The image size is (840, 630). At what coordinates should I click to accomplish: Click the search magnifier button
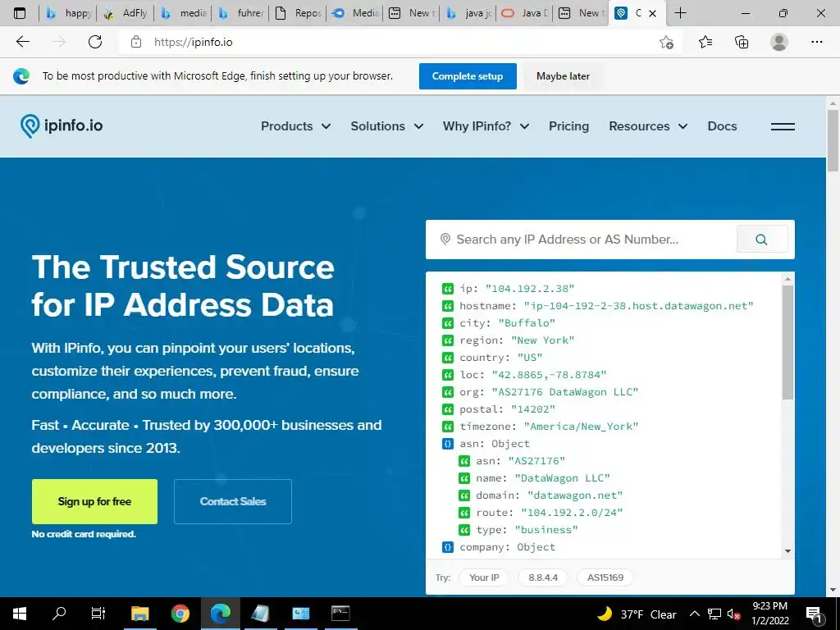pos(762,240)
